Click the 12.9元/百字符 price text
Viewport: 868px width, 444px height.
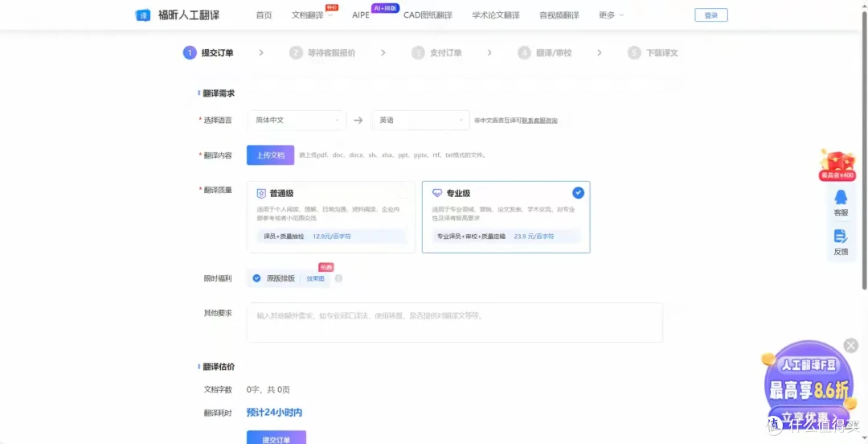pos(332,236)
